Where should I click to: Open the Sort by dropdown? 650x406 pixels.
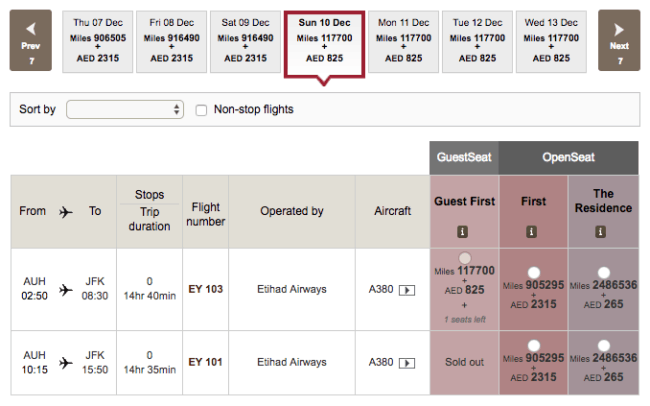pos(125,109)
